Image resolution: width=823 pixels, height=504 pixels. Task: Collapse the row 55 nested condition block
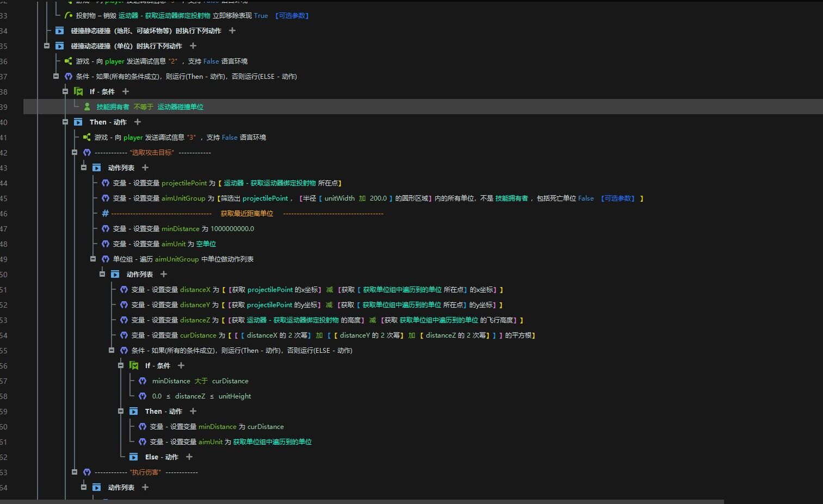pyautogui.click(x=112, y=350)
